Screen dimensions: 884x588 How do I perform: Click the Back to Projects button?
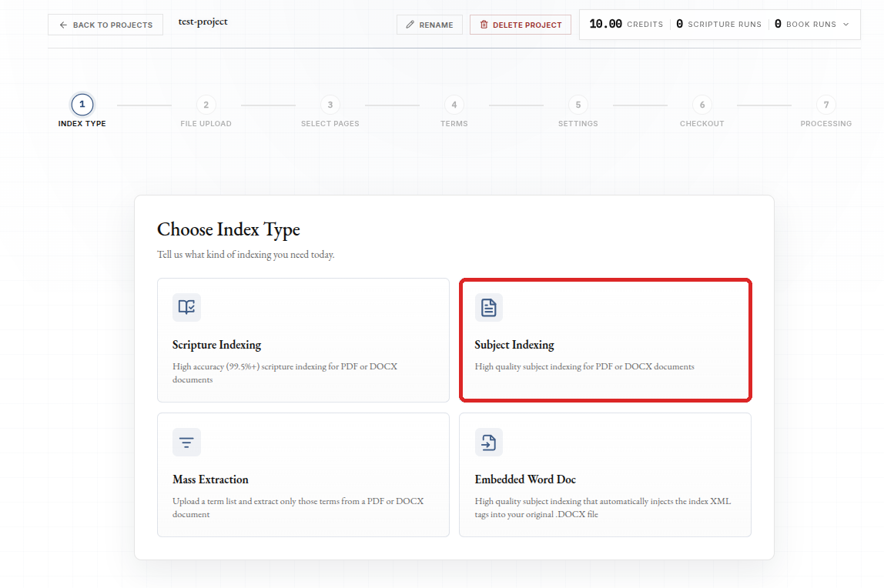(105, 25)
